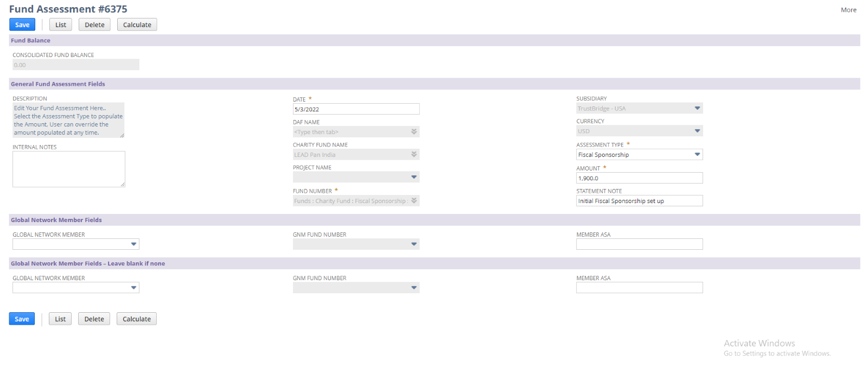The width and height of the screenshot is (868, 379).
Task: Open the first GNM Fund Number dropdown
Action: click(x=414, y=244)
